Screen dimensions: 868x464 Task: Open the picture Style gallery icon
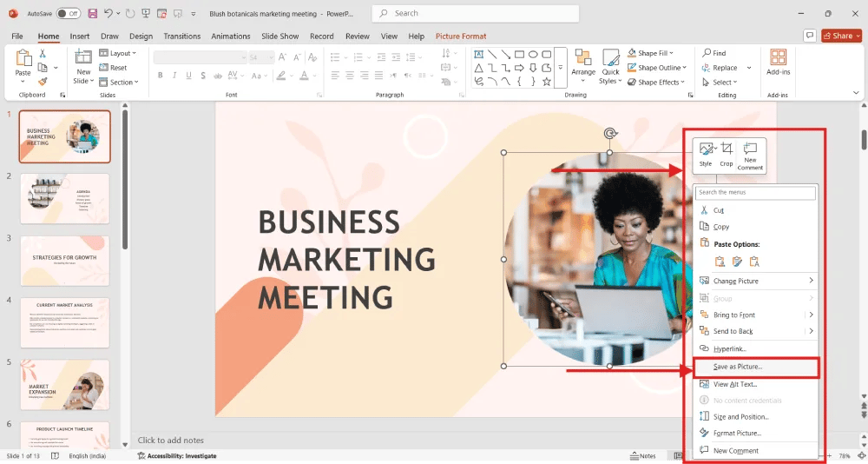click(706, 150)
